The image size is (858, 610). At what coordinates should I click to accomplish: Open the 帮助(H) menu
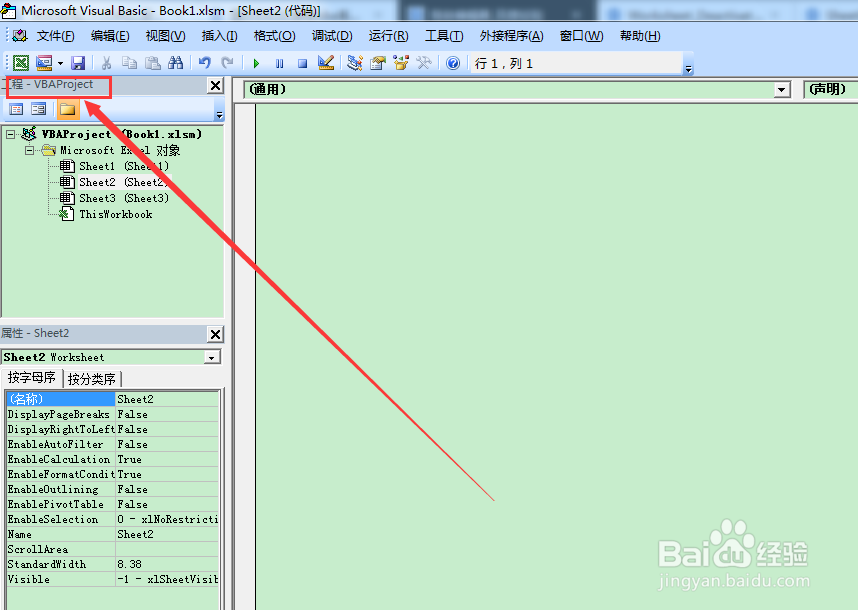(x=640, y=36)
